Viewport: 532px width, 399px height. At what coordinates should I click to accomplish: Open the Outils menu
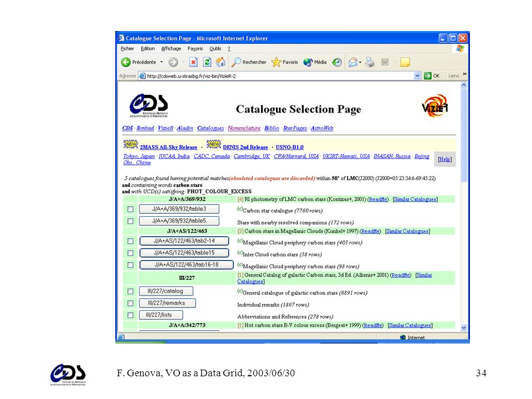(x=215, y=49)
